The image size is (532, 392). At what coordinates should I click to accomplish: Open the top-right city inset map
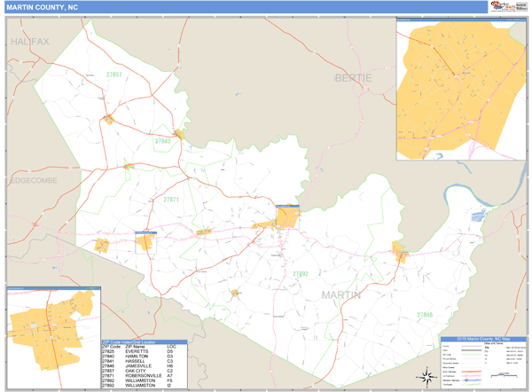click(x=461, y=90)
